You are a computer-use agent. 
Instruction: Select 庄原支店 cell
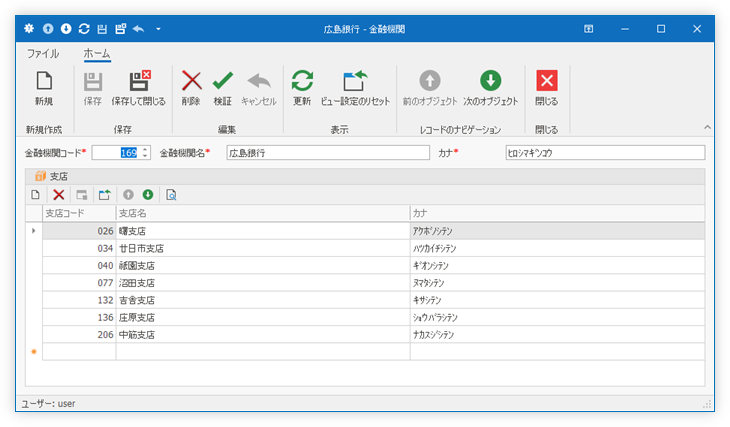(263, 317)
